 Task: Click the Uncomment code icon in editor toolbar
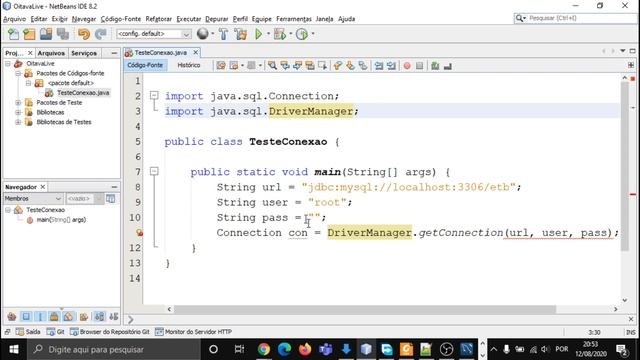[448, 66]
